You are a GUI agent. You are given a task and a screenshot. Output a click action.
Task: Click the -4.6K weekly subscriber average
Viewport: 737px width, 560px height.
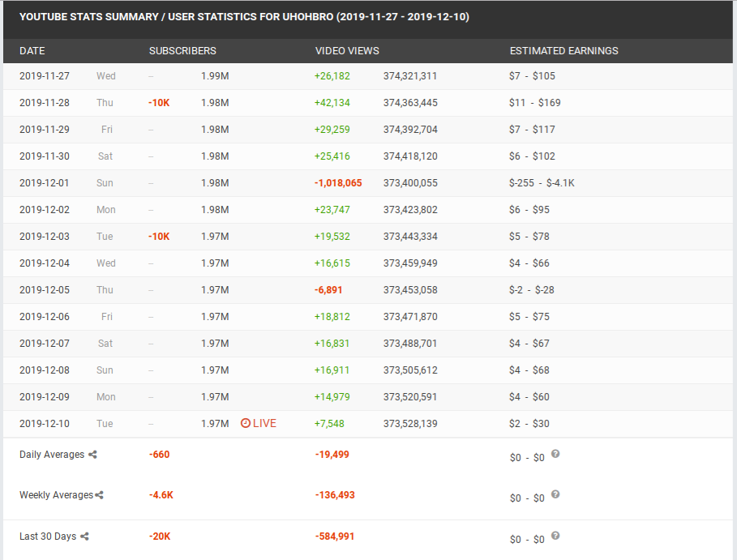(161, 495)
